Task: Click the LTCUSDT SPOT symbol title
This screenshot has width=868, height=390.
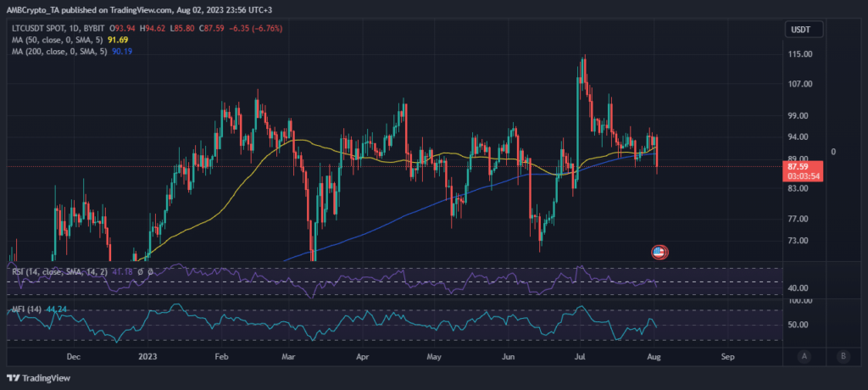Action: point(42,28)
